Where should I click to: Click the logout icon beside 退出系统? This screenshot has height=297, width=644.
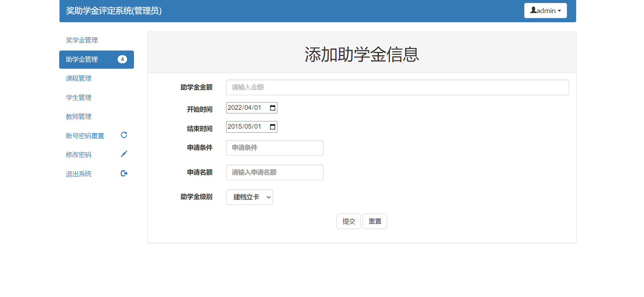(124, 173)
